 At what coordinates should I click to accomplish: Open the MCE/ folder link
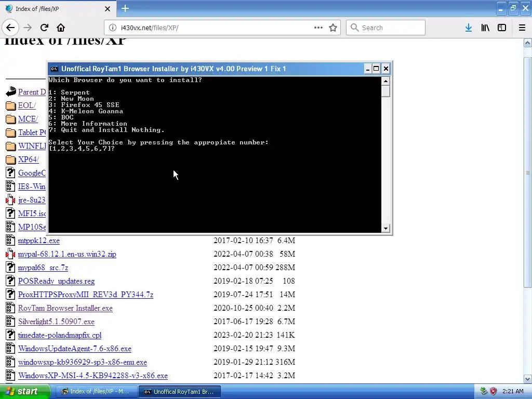pos(28,119)
